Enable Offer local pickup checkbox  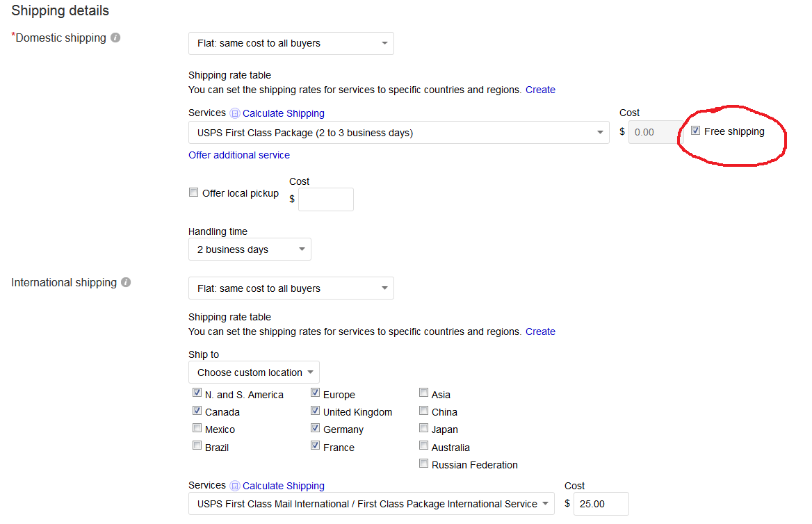(x=194, y=193)
